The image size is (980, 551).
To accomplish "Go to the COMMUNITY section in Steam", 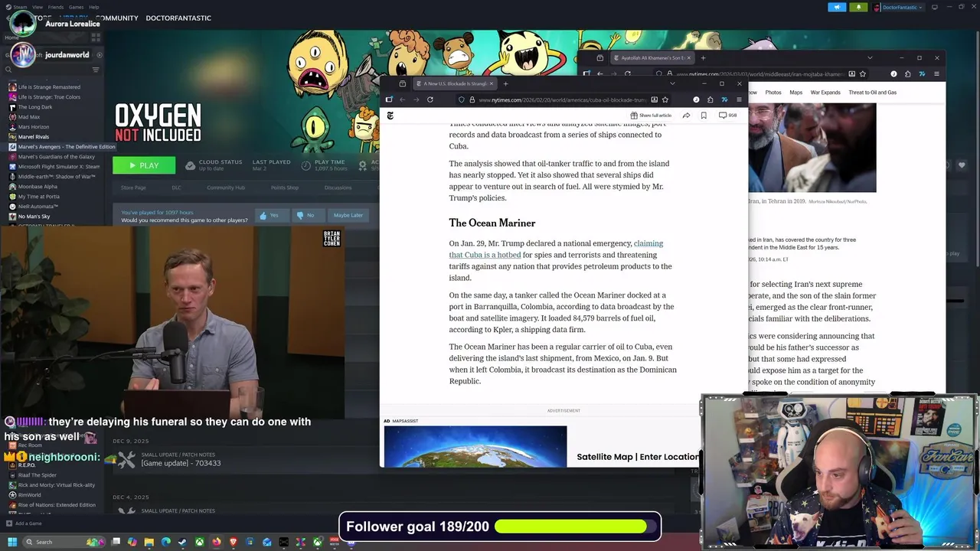I will pyautogui.click(x=117, y=18).
